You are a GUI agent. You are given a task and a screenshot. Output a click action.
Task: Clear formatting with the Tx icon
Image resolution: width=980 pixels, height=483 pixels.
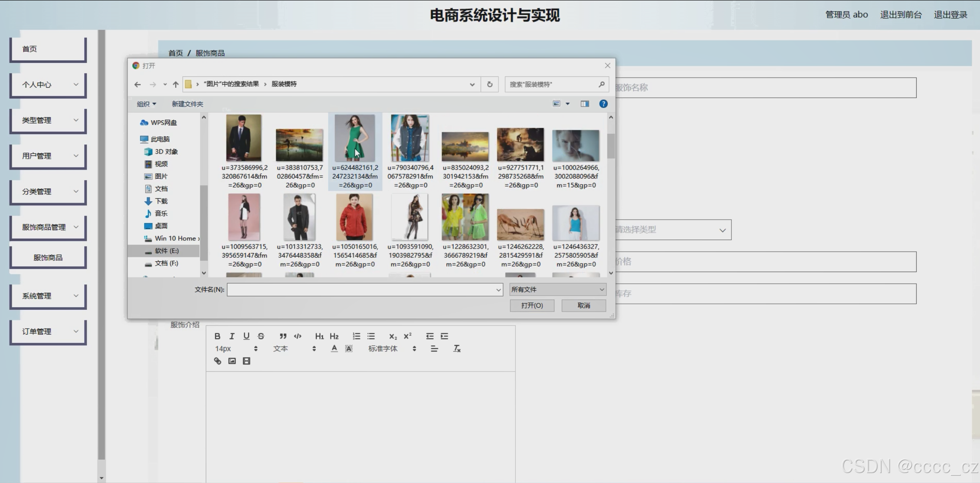(456, 348)
